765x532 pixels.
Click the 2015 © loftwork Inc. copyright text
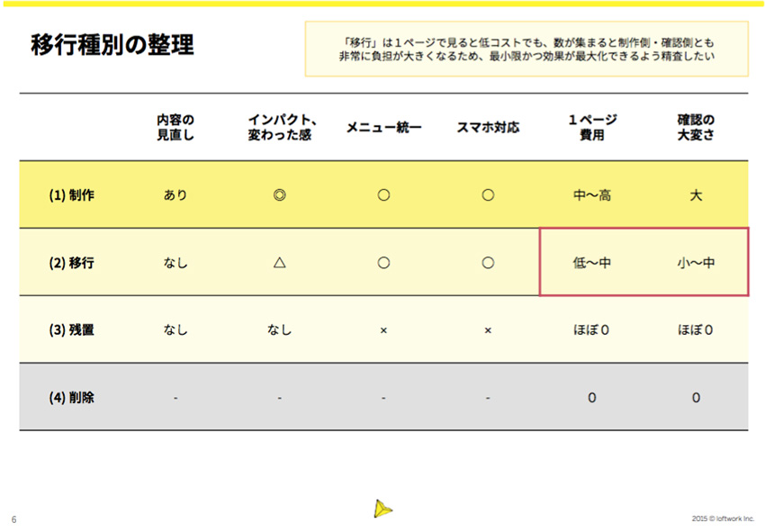pyautogui.click(x=723, y=518)
